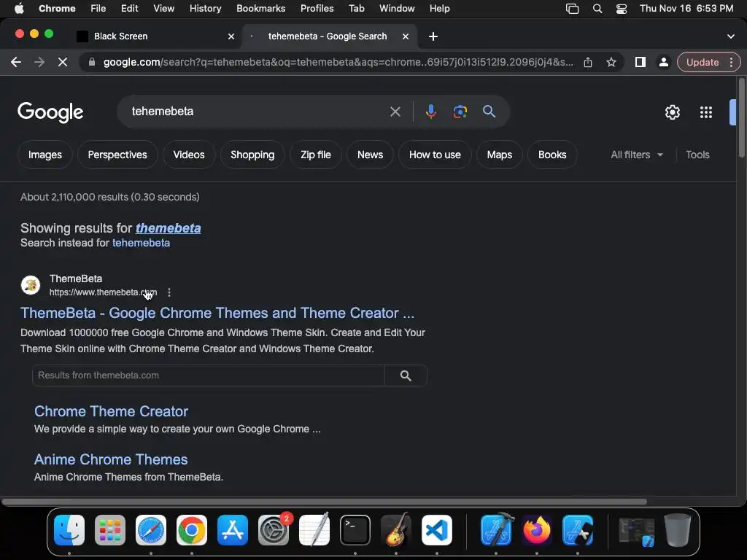Open Firefox from the Dock

[x=536, y=530]
